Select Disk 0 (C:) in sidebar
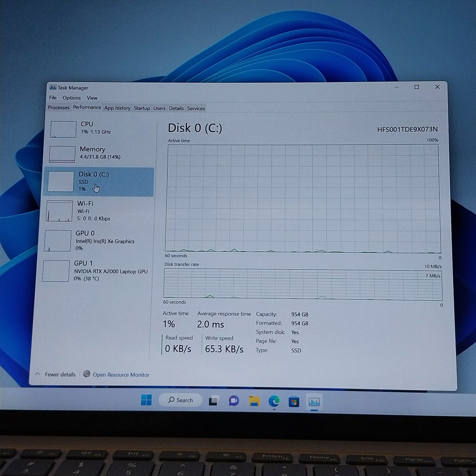This screenshot has height=476, width=476. [x=99, y=182]
